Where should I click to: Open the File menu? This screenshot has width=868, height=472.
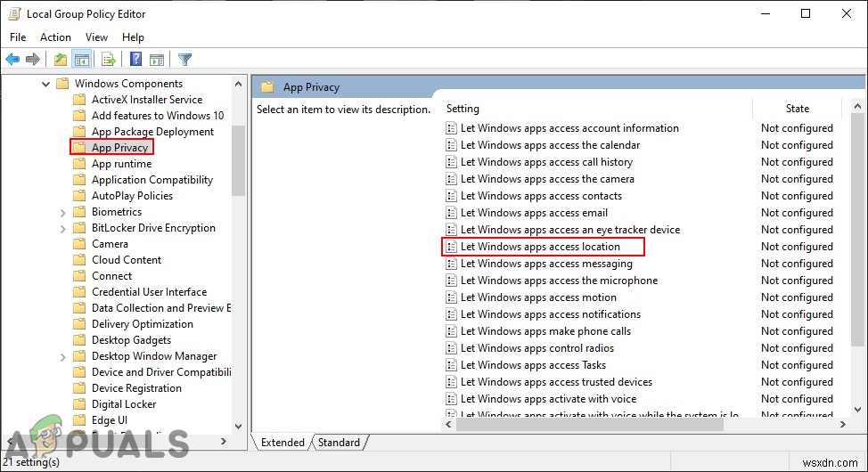18,37
